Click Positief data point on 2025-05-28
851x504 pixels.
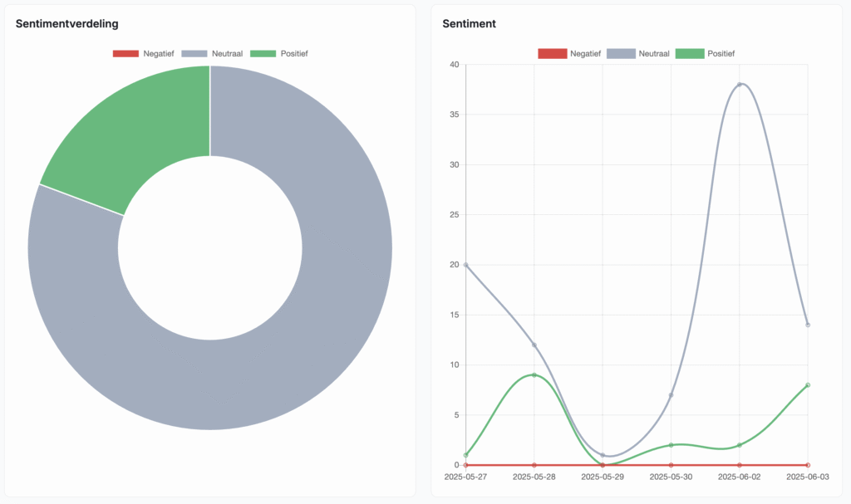(x=534, y=374)
